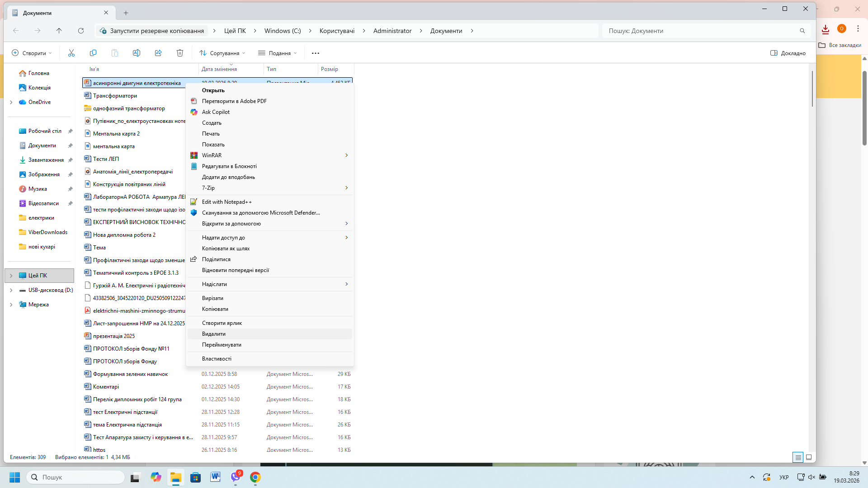Click Administrator in the breadcrumb path

pyautogui.click(x=392, y=31)
